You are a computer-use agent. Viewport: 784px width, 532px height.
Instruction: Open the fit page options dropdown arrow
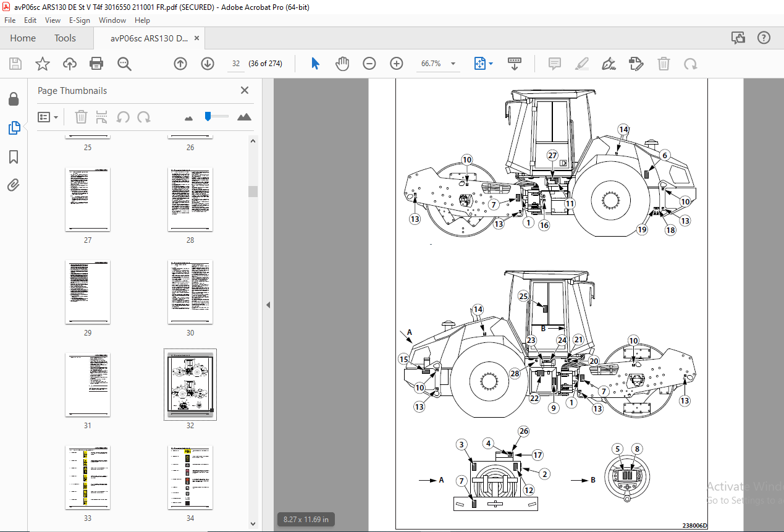point(491,64)
